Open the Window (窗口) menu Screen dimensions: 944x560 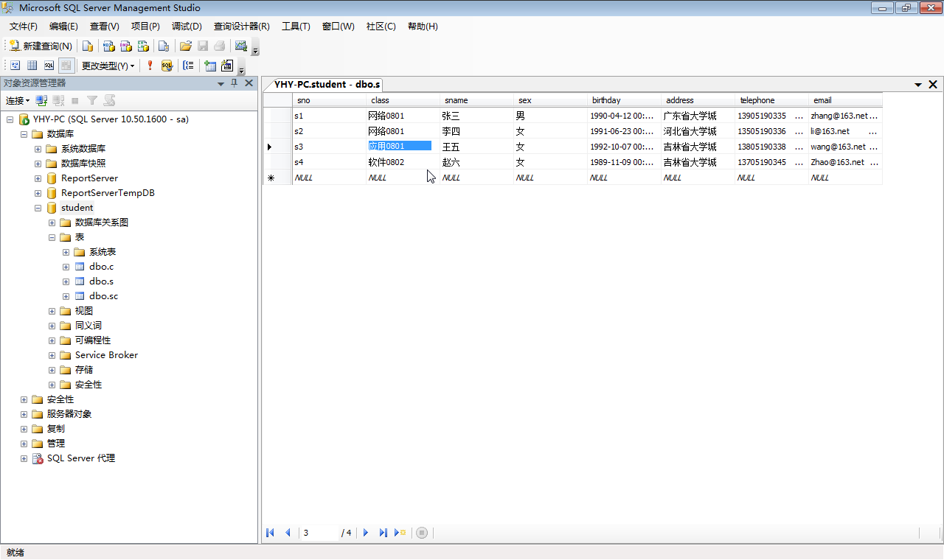click(338, 27)
